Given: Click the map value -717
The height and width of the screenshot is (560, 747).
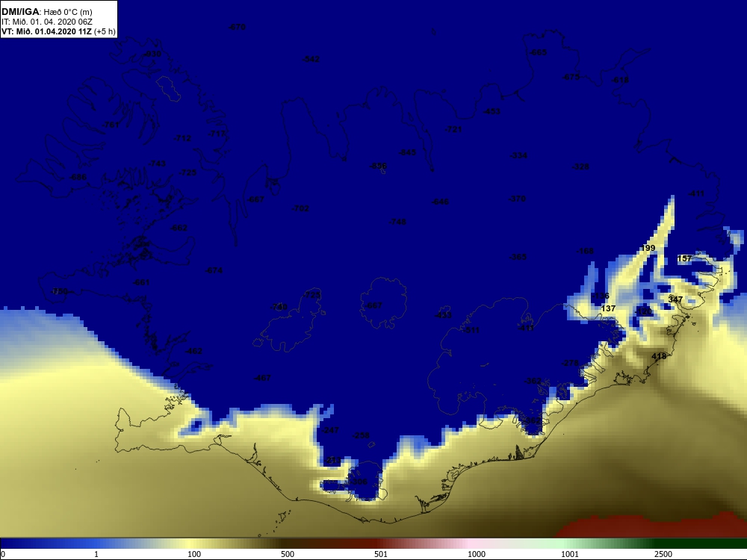Looking at the screenshot, I should pos(217,134).
